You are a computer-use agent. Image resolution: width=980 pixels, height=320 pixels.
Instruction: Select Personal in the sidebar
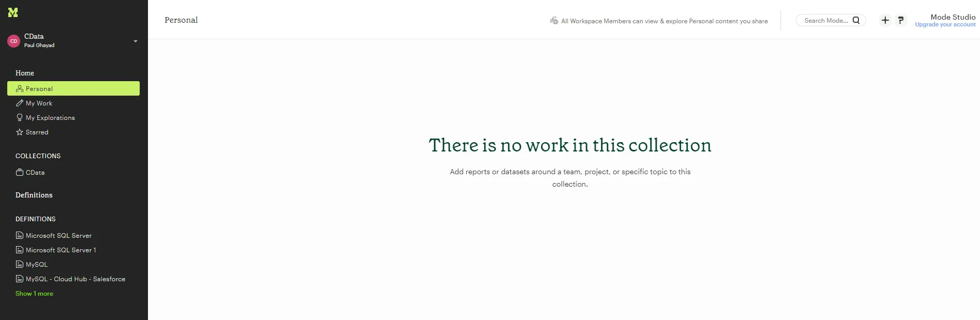39,89
